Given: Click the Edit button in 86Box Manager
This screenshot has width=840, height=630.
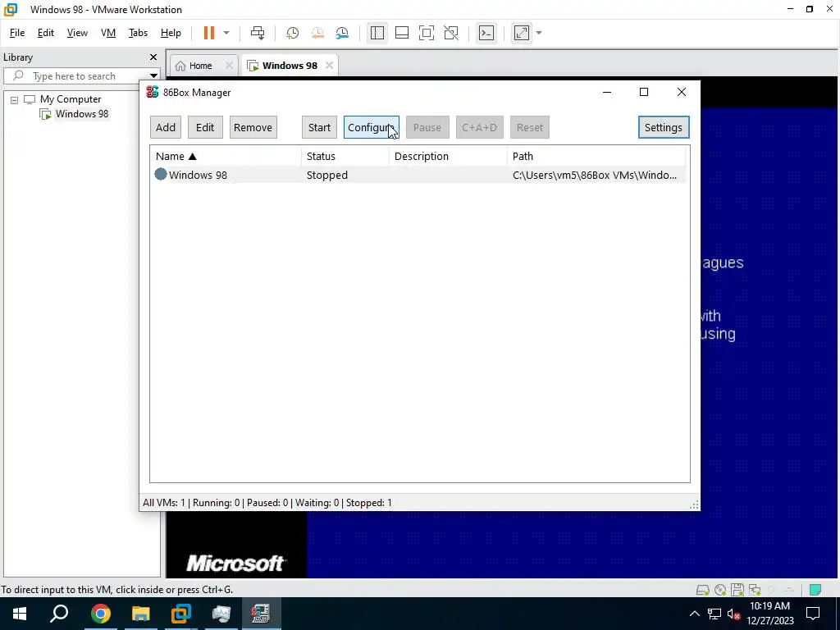Looking at the screenshot, I should [x=205, y=127].
